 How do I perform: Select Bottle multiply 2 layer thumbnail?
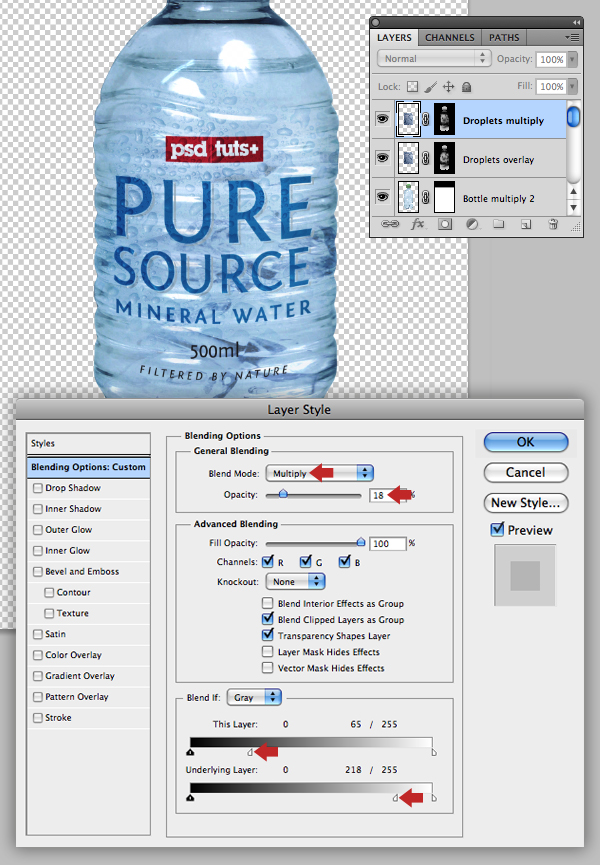click(x=408, y=197)
